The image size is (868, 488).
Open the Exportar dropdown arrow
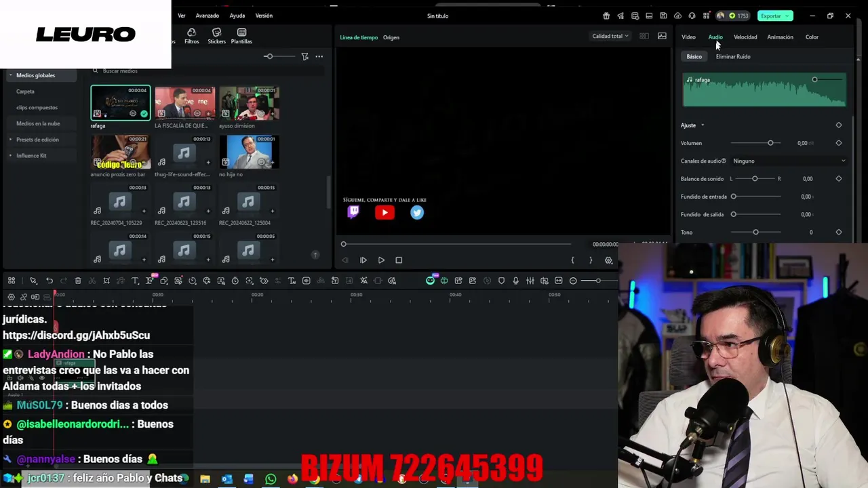click(788, 16)
